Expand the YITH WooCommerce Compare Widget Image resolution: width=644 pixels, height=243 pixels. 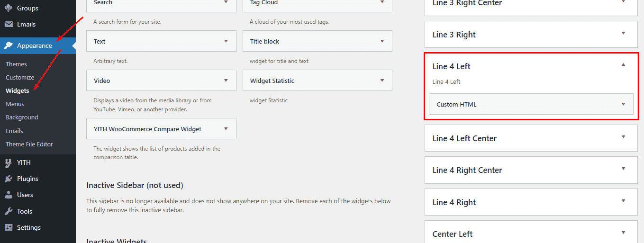161,129
